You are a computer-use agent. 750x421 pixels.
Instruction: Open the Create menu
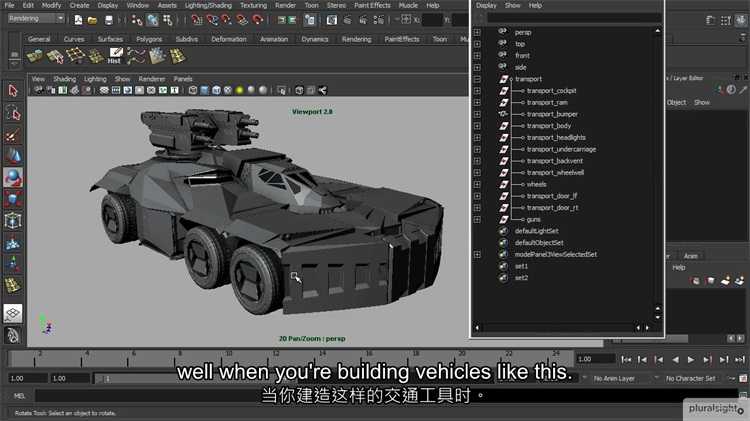(79, 5)
